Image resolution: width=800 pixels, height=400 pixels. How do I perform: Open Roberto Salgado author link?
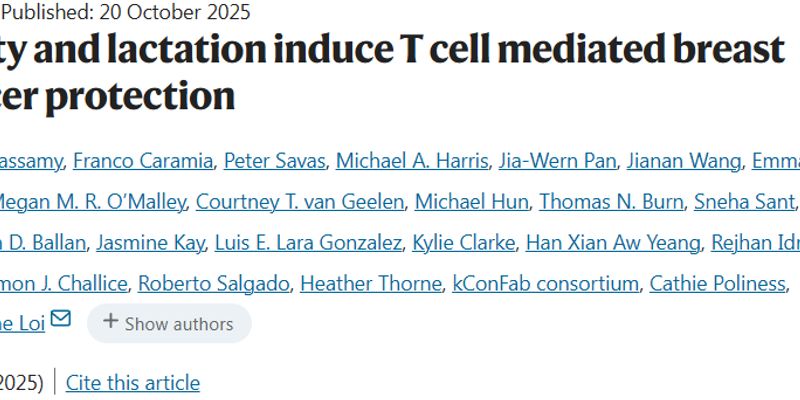click(x=213, y=284)
